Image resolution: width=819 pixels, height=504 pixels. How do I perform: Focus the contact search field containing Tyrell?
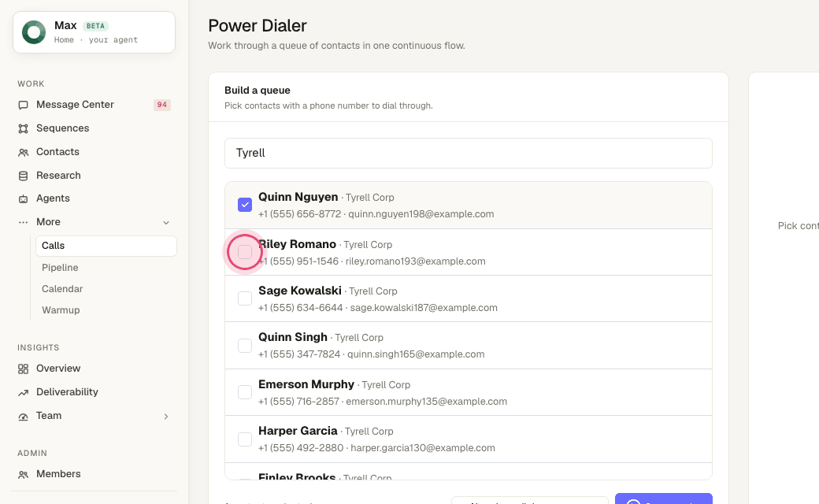[x=468, y=153]
